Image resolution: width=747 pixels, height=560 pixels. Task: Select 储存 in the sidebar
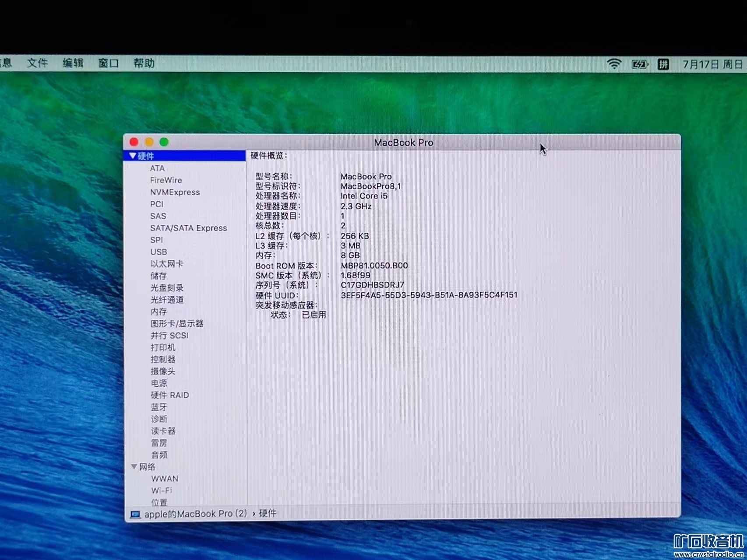pyautogui.click(x=159, y=276)
